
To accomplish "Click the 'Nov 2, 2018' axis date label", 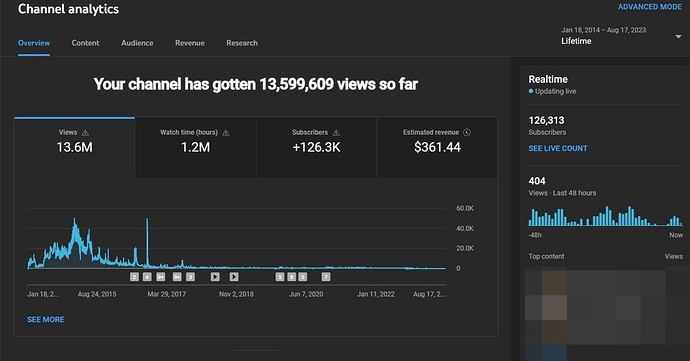I will tap(236, 294).
